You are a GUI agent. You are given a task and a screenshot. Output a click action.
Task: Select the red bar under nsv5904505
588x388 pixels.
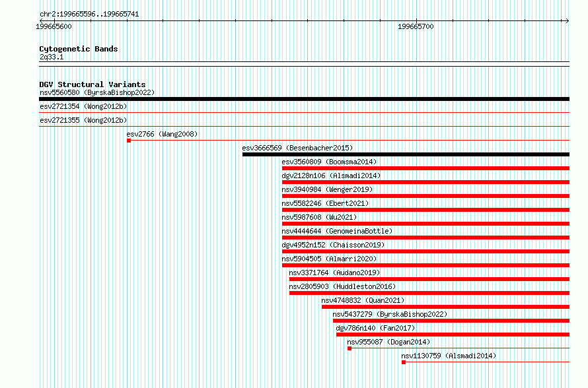point(425,265)
